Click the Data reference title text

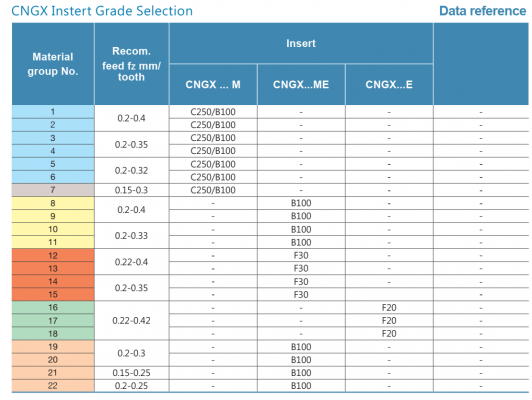[x=482, y=11]
